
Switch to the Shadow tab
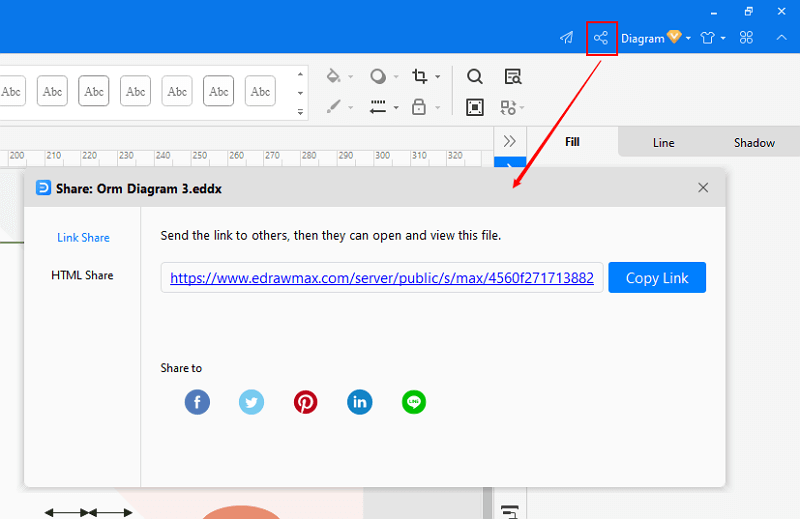coord(754,143)
